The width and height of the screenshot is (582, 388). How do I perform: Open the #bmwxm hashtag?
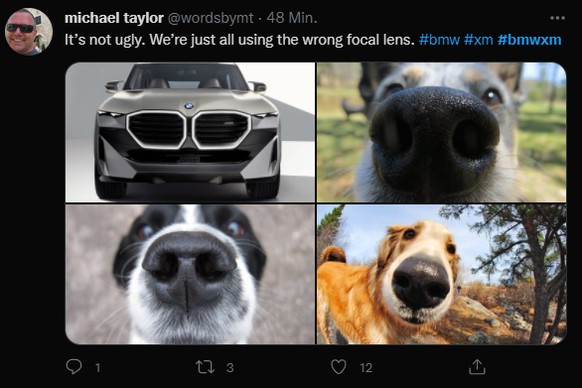pos(529,39)
